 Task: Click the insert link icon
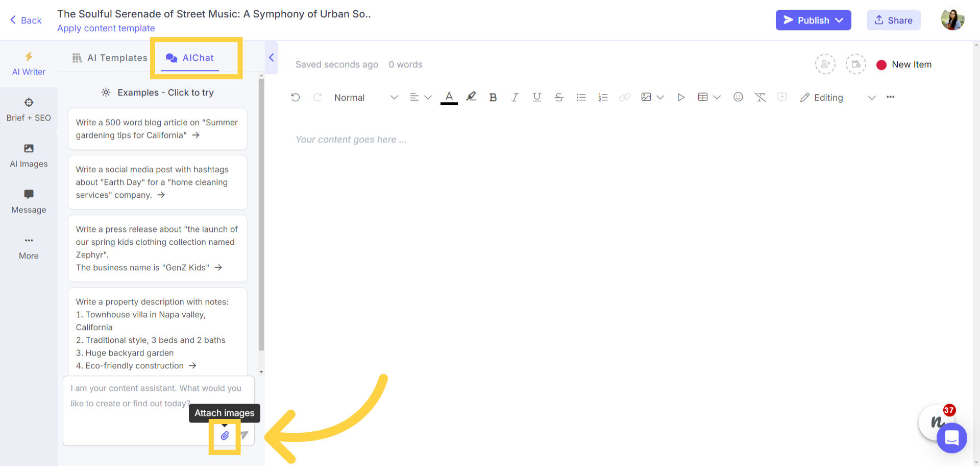click(625, 97)
